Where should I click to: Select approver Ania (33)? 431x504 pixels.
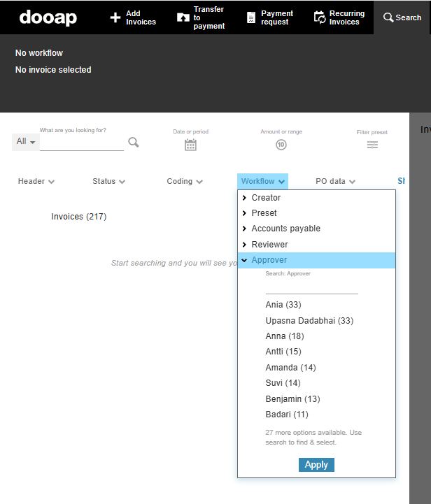[x=283, y=305]
